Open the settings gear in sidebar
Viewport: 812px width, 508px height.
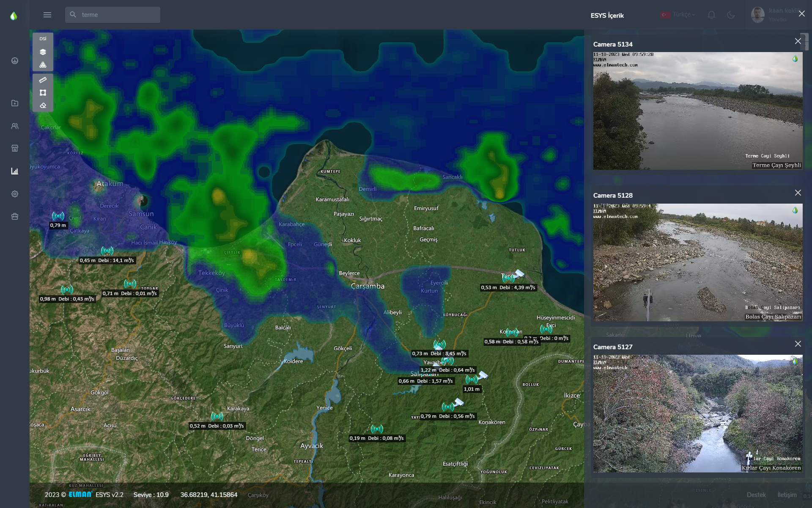(x=15, y=194)
